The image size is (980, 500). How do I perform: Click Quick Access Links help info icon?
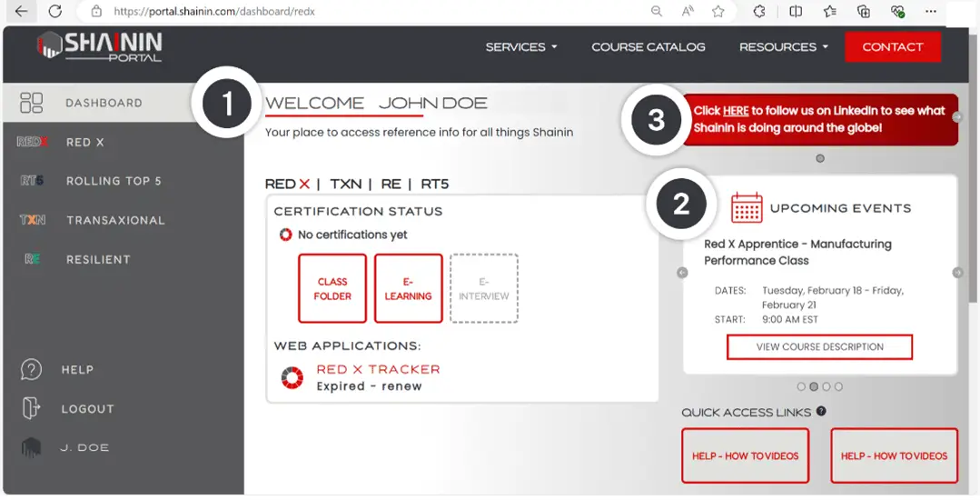tap(821, 411)
